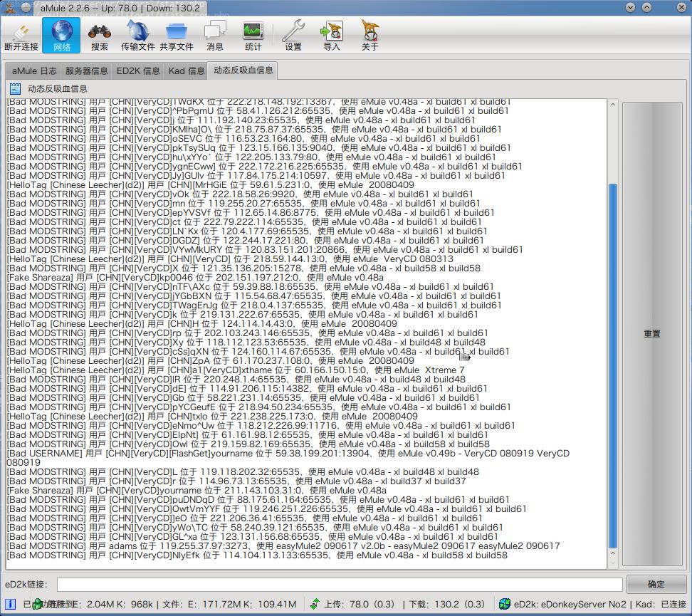Click the log scrollbar up arrow

pos(613,105)
